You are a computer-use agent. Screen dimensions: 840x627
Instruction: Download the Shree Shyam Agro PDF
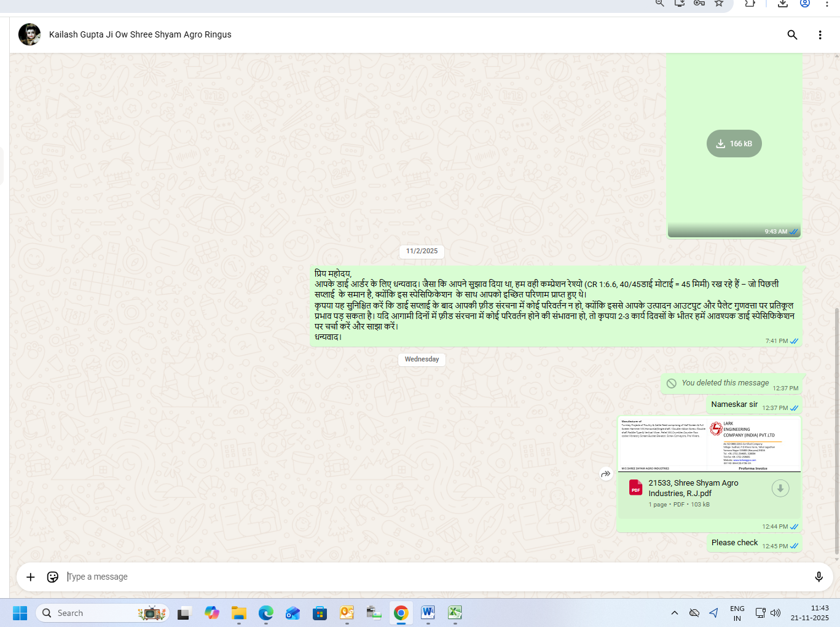[780, 489]
